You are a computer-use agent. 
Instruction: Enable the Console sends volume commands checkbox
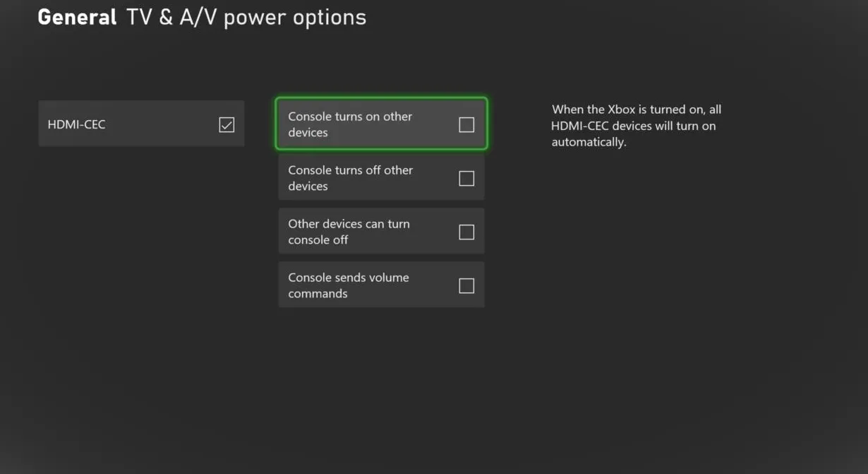point(466,286)
